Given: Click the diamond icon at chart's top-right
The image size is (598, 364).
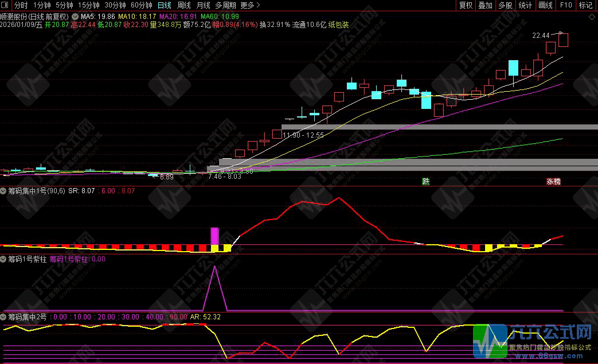Looking at the screenshot, I should coord(591,18).
